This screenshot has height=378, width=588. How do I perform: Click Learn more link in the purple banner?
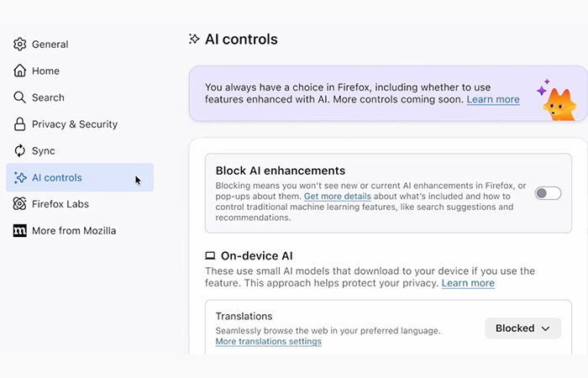coord(493,99)
